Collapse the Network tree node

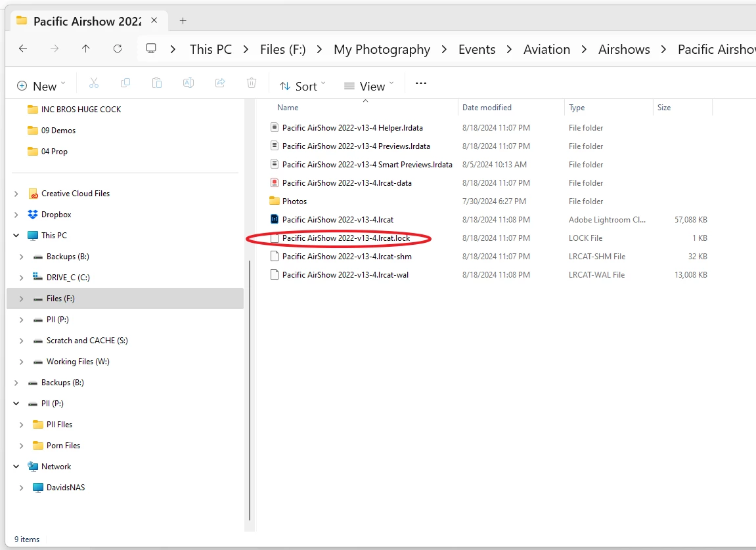click(16, 466)
